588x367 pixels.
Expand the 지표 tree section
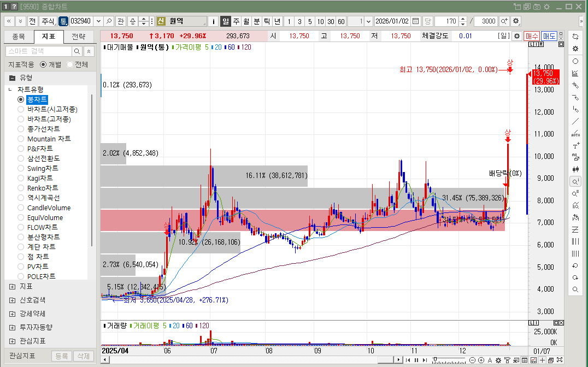13,286
